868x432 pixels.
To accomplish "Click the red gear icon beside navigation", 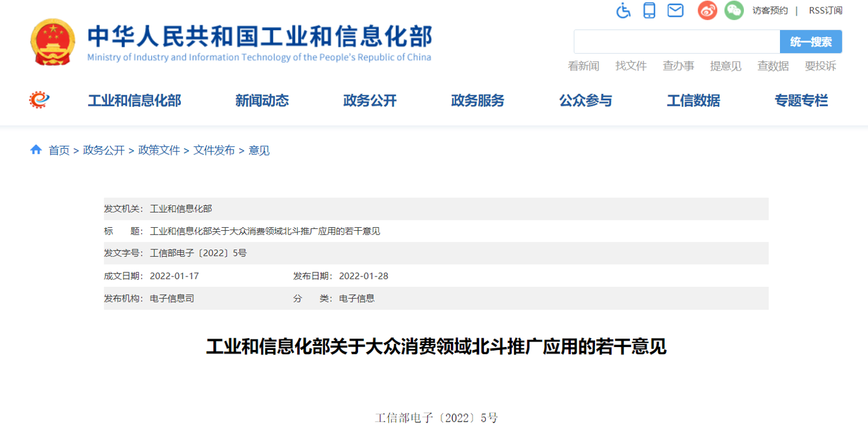I will pyautogui.click(x=39, y=100).
